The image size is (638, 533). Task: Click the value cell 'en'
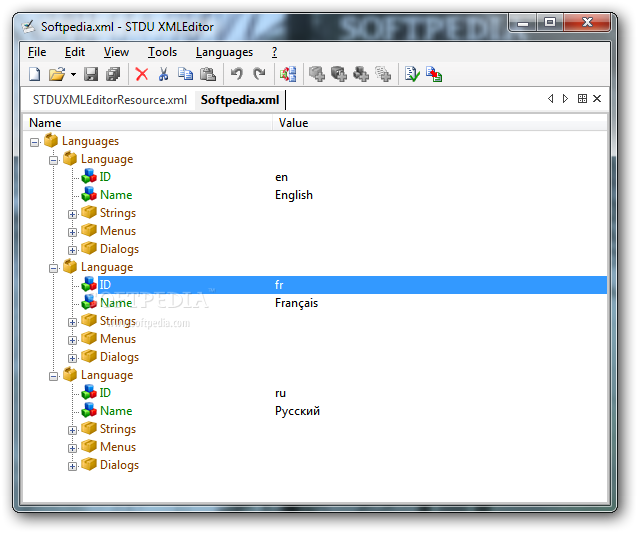click(281, 177)
